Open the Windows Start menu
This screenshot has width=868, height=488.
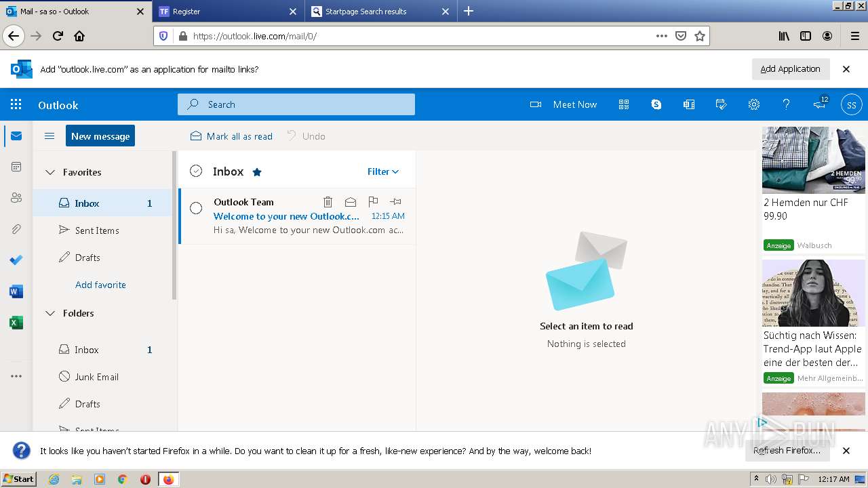tap(19, 479)
